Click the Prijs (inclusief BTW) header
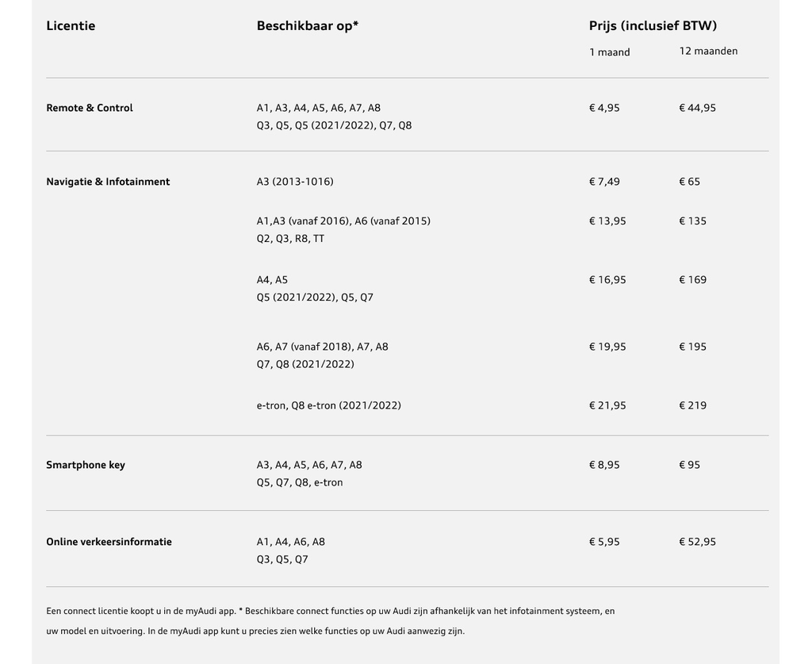 [653, 25]
